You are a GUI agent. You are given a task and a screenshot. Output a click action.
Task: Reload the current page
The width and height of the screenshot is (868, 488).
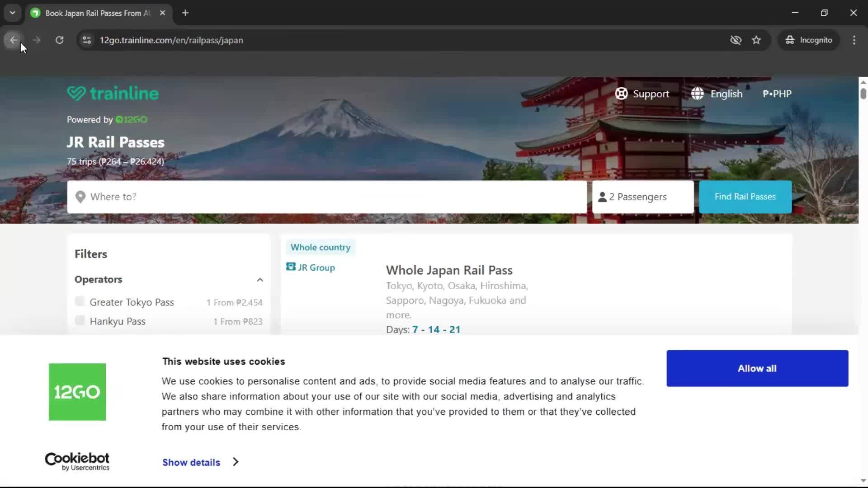(x=59, y=40)
